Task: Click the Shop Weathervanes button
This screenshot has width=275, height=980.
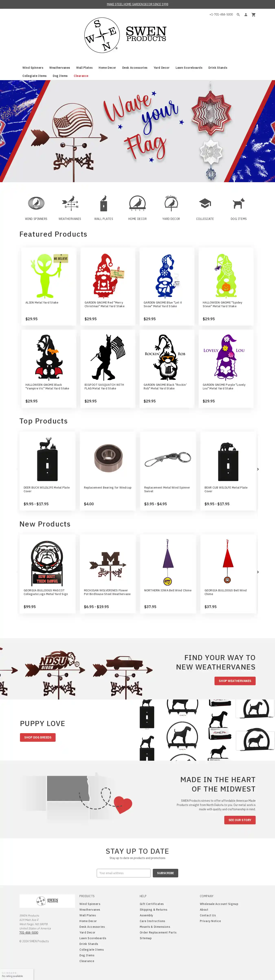Action: pyautogui.click(x=235, y=681)
